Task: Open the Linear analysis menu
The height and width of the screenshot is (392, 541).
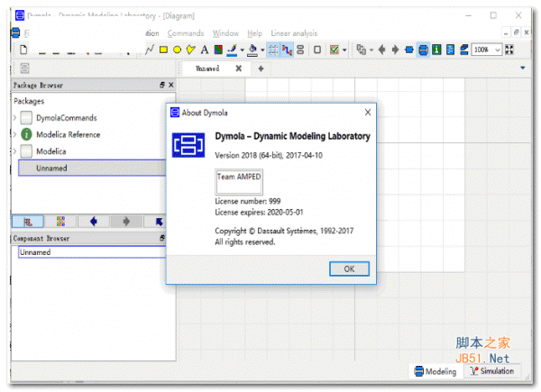Action: (293, 33)
